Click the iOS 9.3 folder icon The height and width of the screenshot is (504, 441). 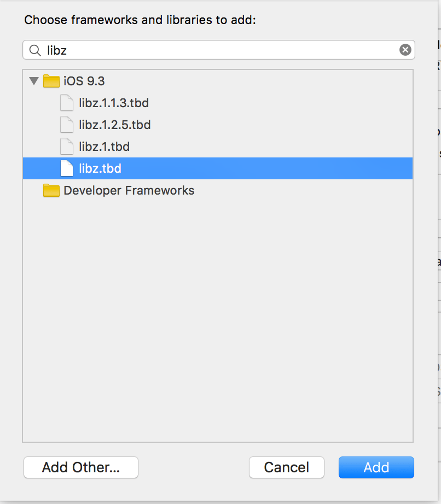click(x=51, y=80)
